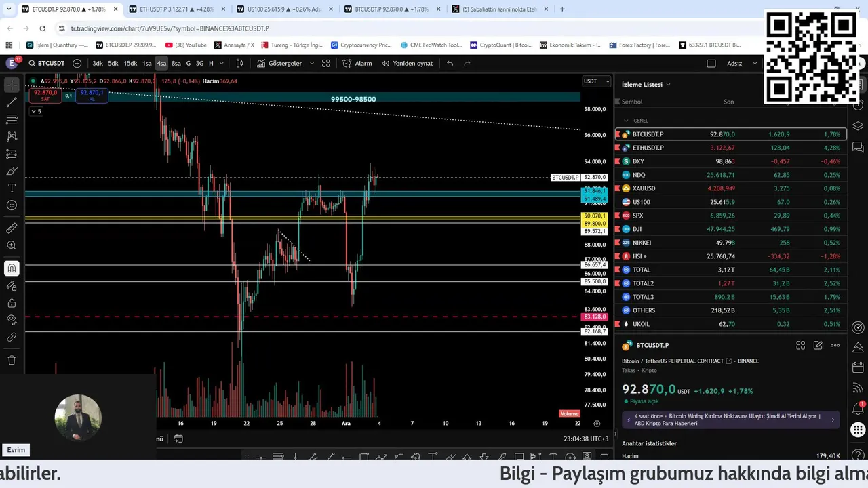Open the Göstergeler indicators dialog

[279, 63]
